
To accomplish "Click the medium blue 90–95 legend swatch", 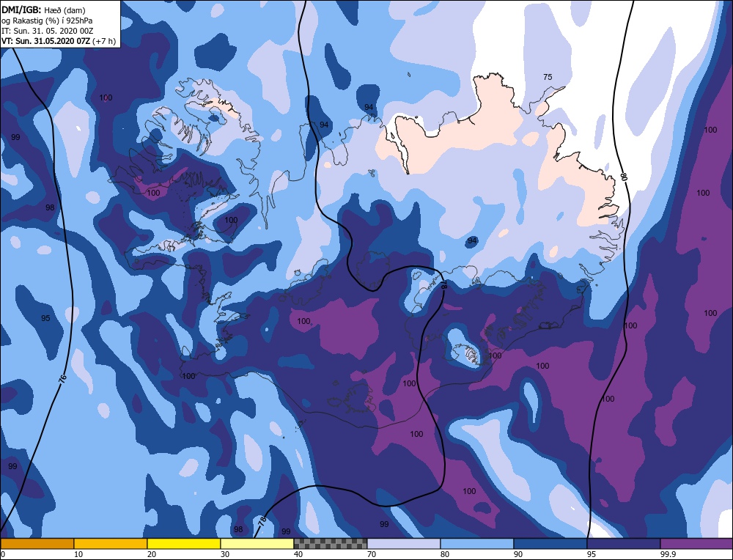I will 550,543.
